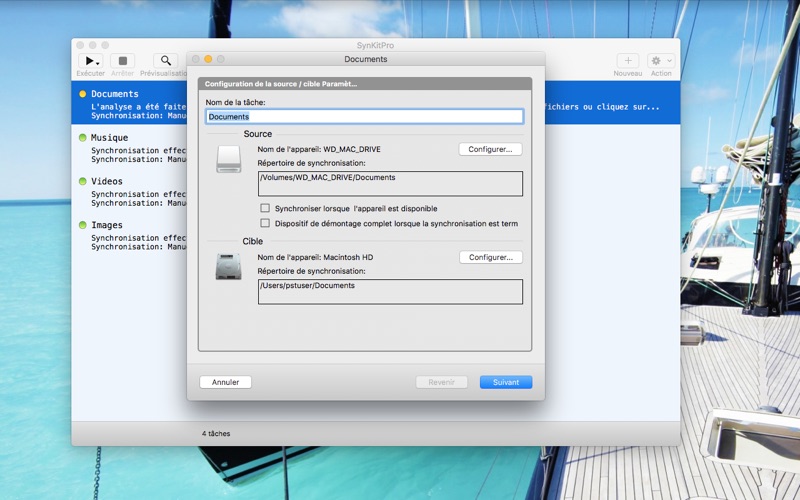
Task: Click the Macintosh HD drive icon
Action: [x=229, y=267]
